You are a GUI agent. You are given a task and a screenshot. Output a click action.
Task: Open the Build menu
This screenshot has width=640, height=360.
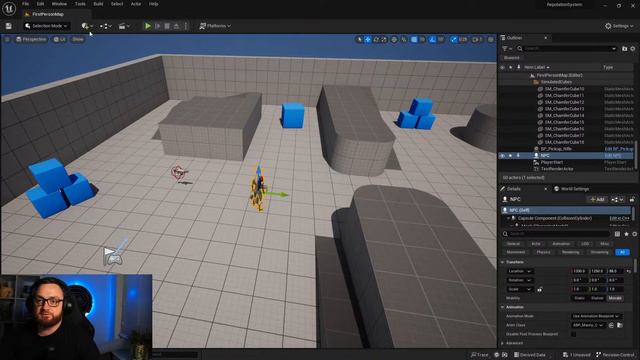coord(98,4)
